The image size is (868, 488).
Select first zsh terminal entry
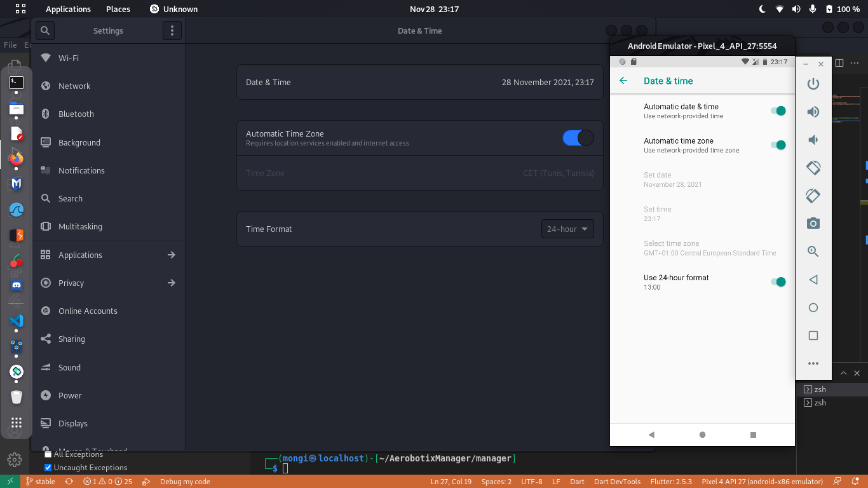[x=832, y=390]
